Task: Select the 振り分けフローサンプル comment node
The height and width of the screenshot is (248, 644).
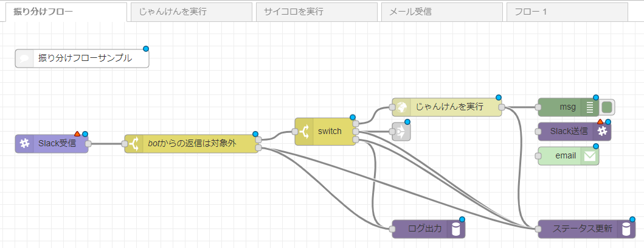Action: click(x=82, y=58)
